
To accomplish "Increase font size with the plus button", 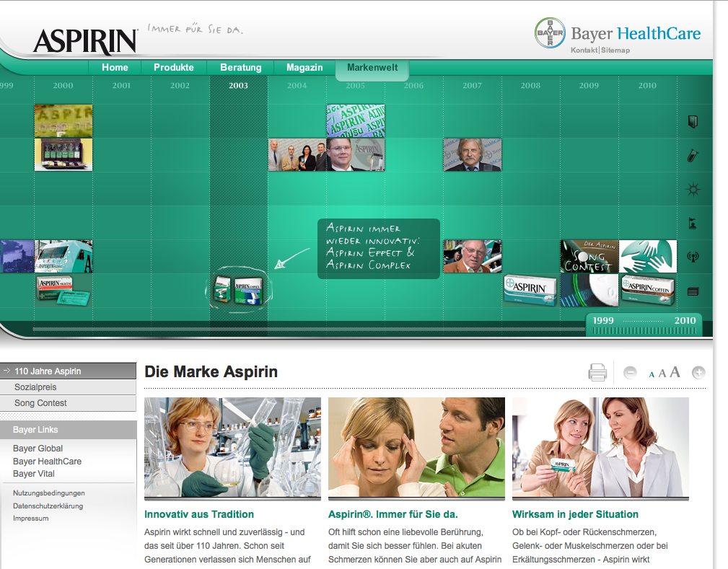I will [698, 372].
